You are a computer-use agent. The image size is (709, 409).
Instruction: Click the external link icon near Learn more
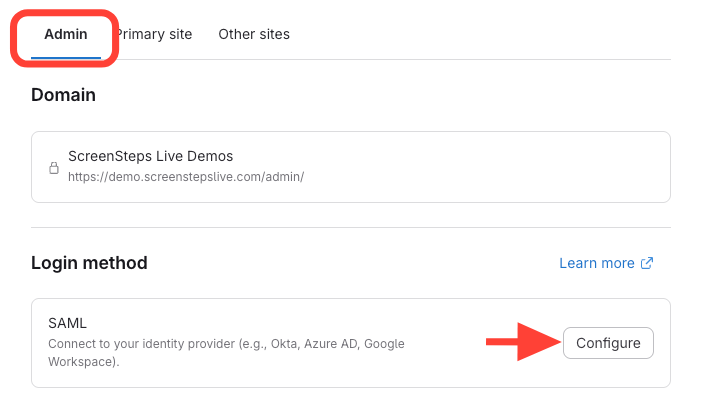[x=647, y=263]
